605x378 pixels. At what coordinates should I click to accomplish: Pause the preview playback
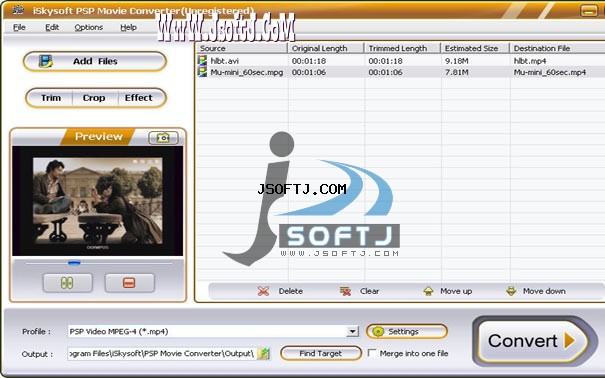(68, 283)
